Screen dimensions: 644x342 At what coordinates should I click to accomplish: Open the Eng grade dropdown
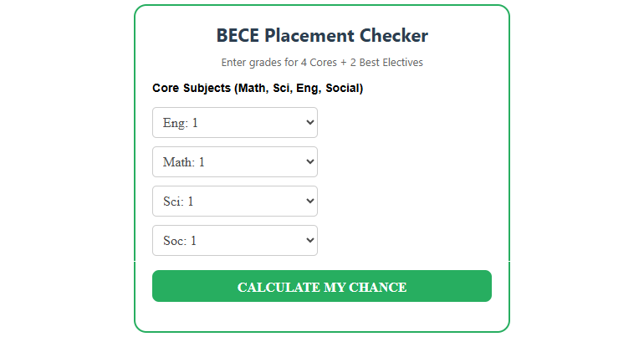point(234,123)
